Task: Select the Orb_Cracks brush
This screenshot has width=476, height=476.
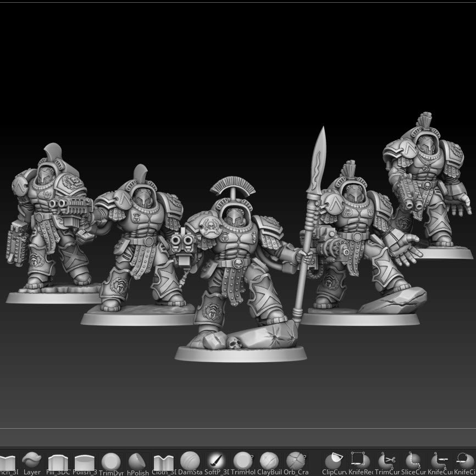Action: pyautogui.click(x=295, y=461)
